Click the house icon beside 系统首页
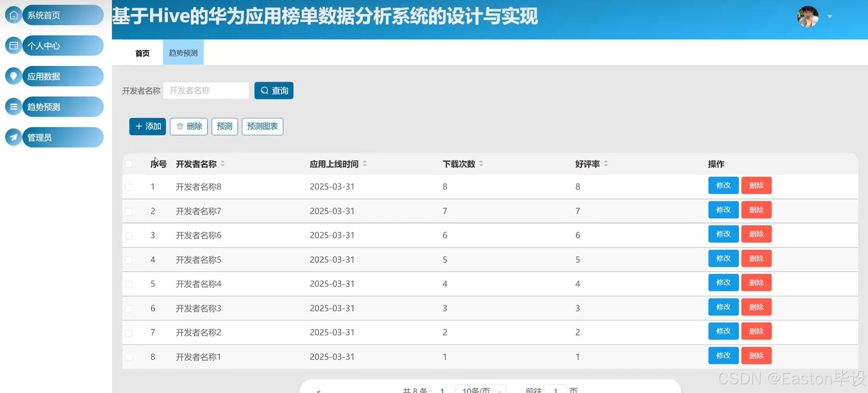 pos(13,15)
